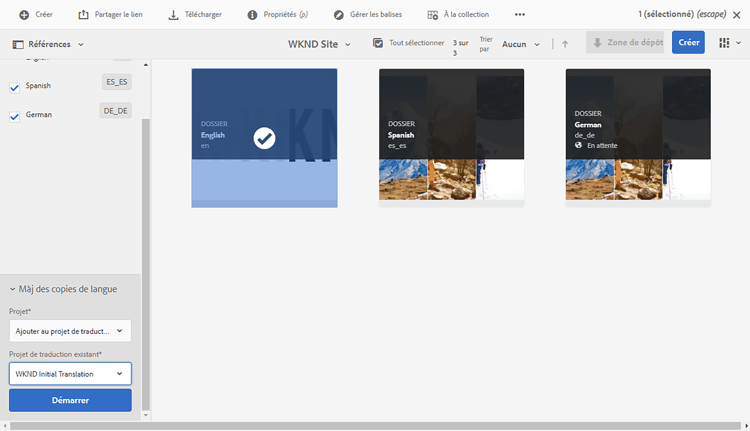
Task: Toggle sort direction arrow
Action: coord(565,44)
